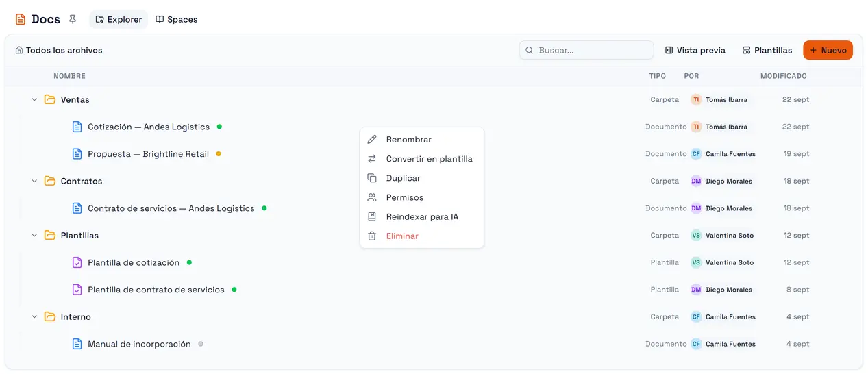
Task: Open Propuesta — Brightline Retail document
Action: click(x=148, y=154)
